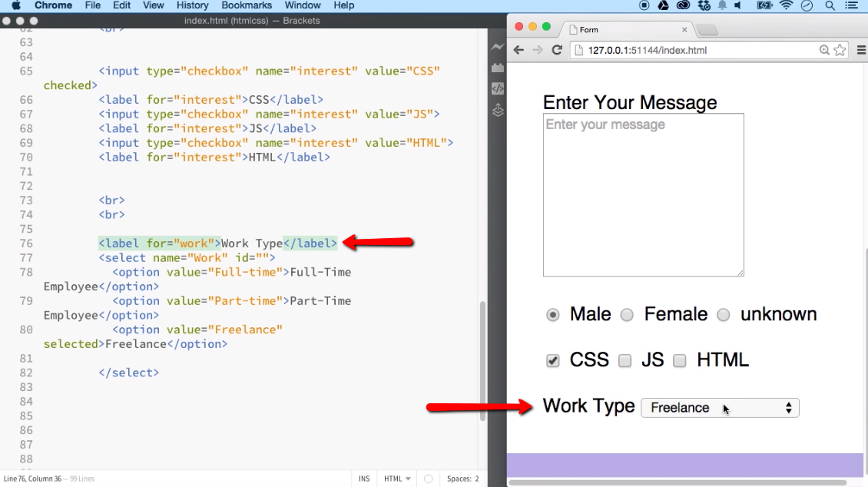Launch Live Preview with the lightning bolt icon
The width and height of the screenshot is (868, 487).
click(498, 46)
